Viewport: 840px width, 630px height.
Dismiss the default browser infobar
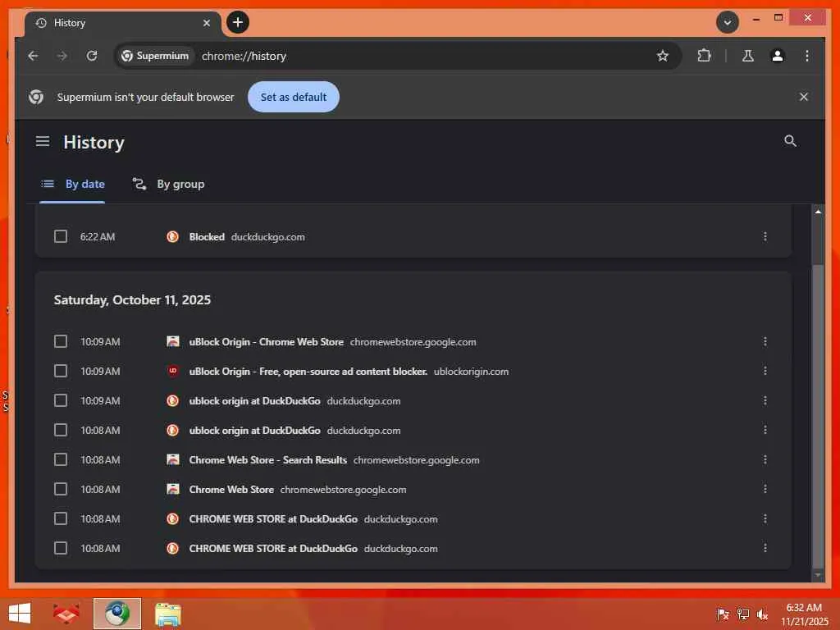tap(804, 97)
